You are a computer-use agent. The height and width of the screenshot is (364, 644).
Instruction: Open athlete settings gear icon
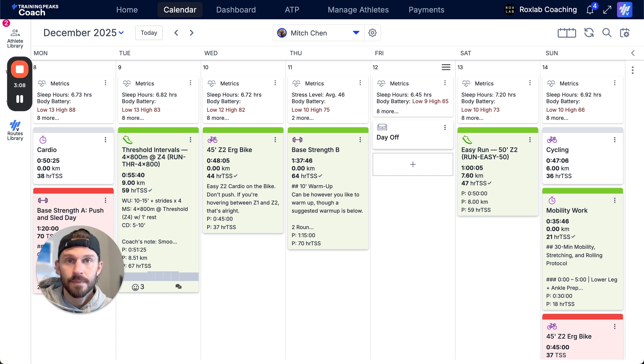coord(372,33)
